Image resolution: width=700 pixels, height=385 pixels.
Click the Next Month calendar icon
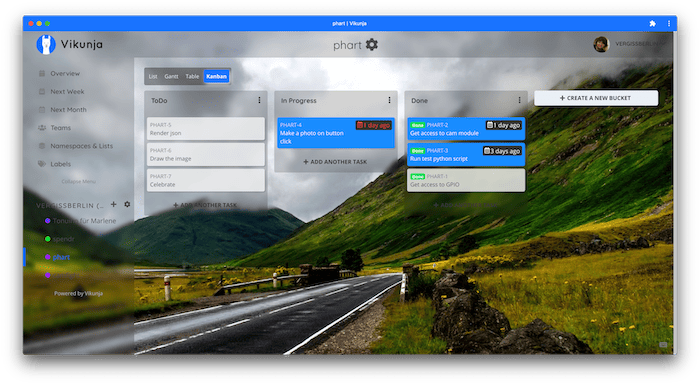42,110
